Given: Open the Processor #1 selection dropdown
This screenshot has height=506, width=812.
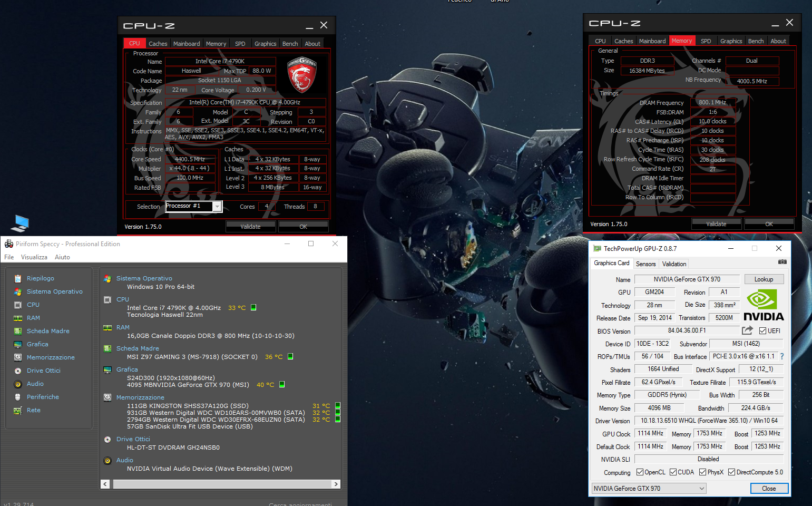Looking at the screenshot, I should 217,207.
